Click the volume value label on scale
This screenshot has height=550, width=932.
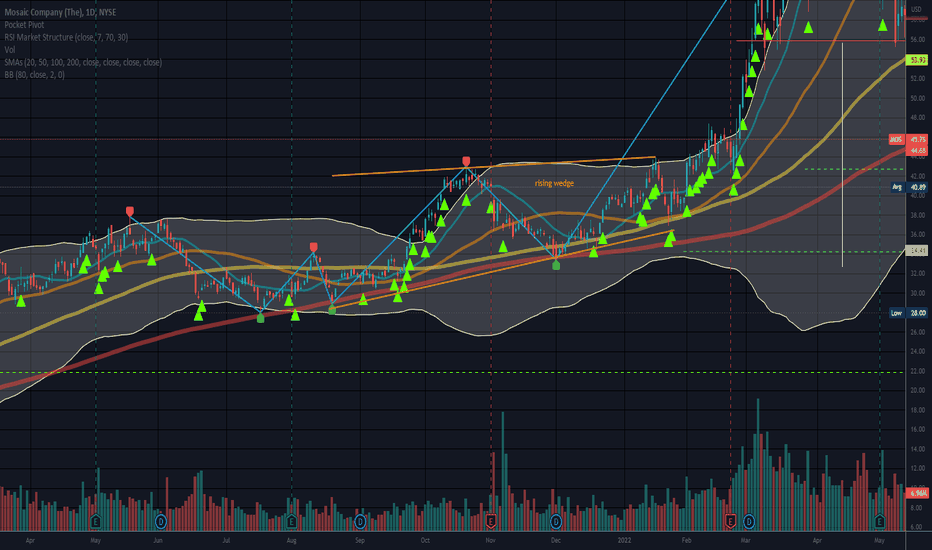click(918, 494)
